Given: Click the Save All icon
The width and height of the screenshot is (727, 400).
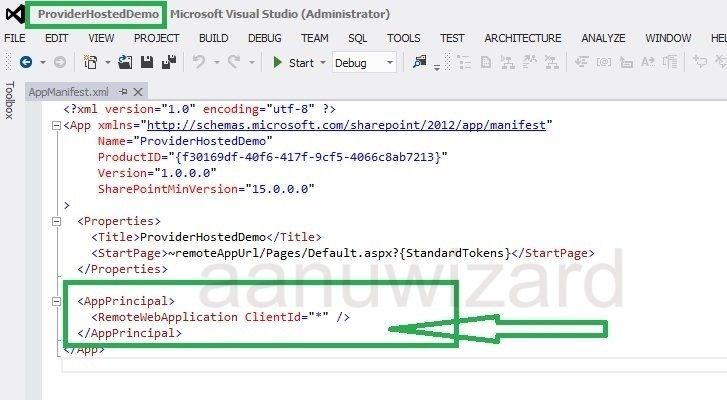Looking at the screenshot, I should click(167, 62).
